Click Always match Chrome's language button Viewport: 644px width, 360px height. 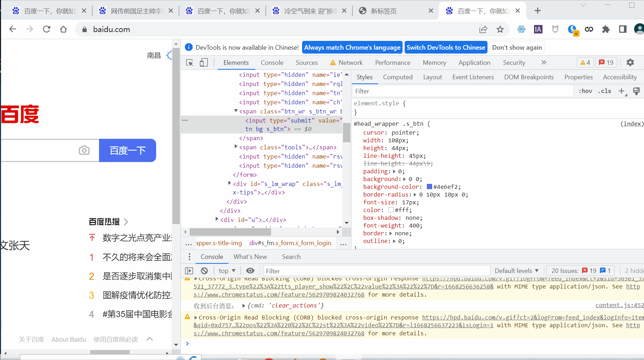tap(352, 48)
